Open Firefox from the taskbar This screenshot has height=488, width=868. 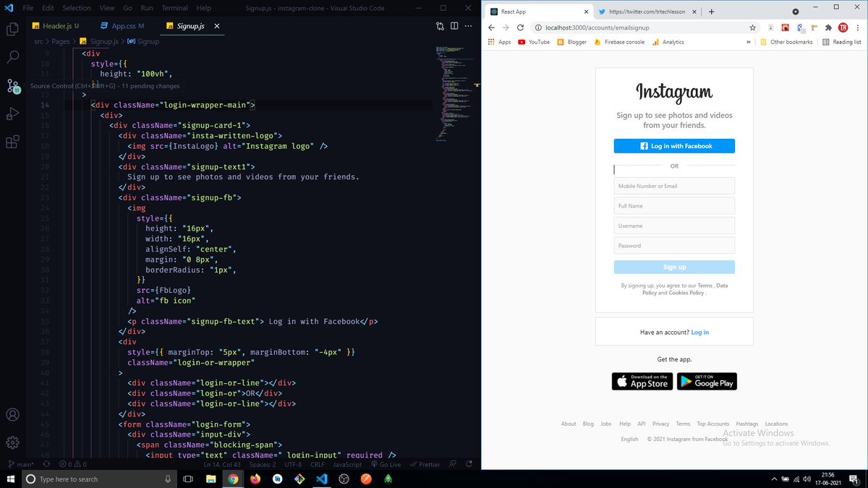(255, 479)
